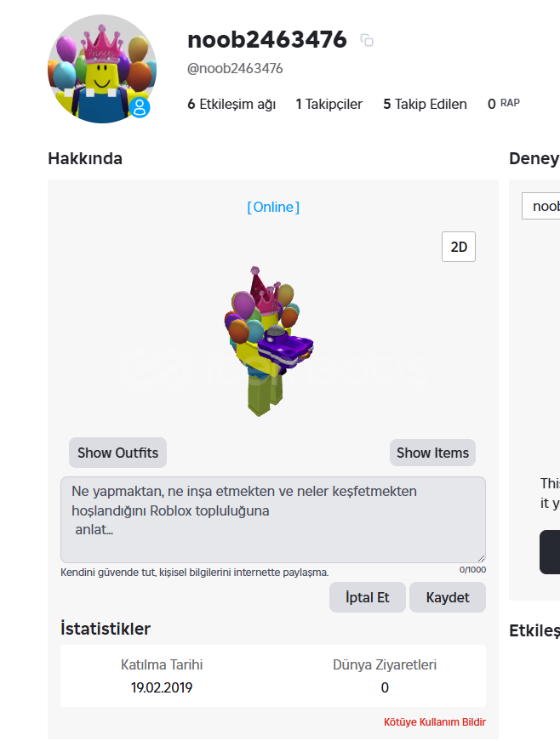Click the copy username icon
The image size is (560, 741).
point(367,40)
